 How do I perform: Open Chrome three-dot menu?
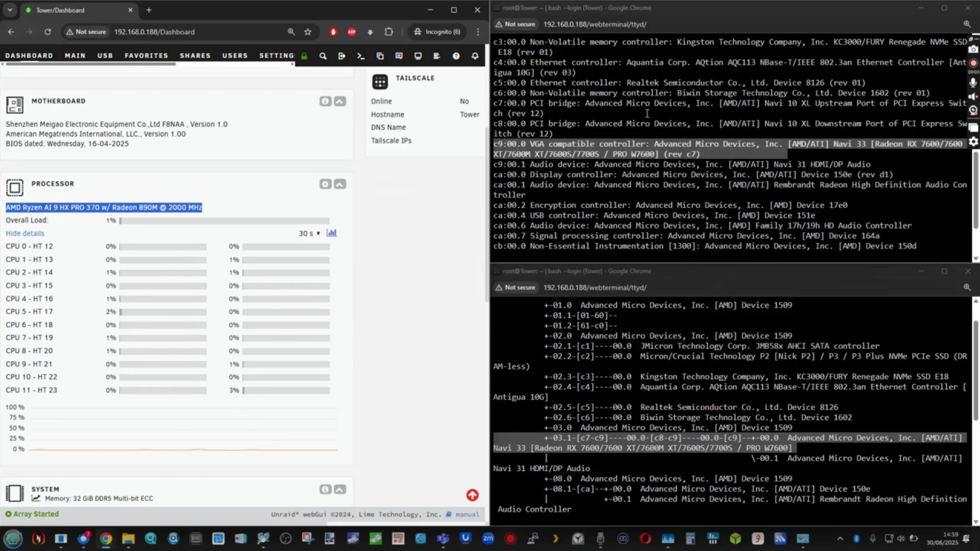click(478, 32)
